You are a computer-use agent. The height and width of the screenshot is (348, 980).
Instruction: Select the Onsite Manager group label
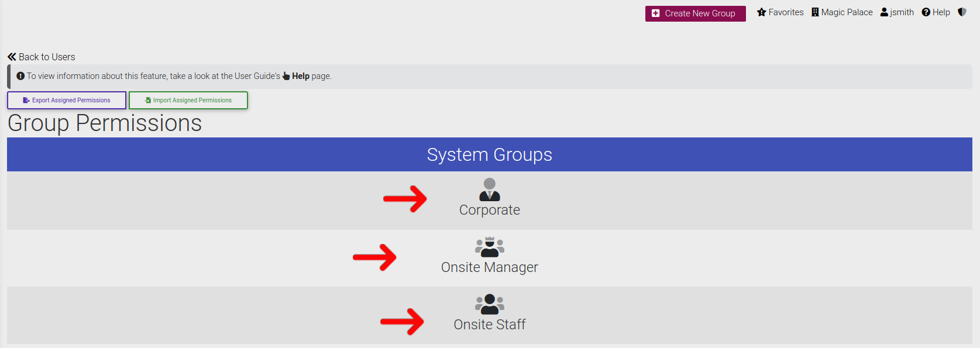[x=490, y=267]
